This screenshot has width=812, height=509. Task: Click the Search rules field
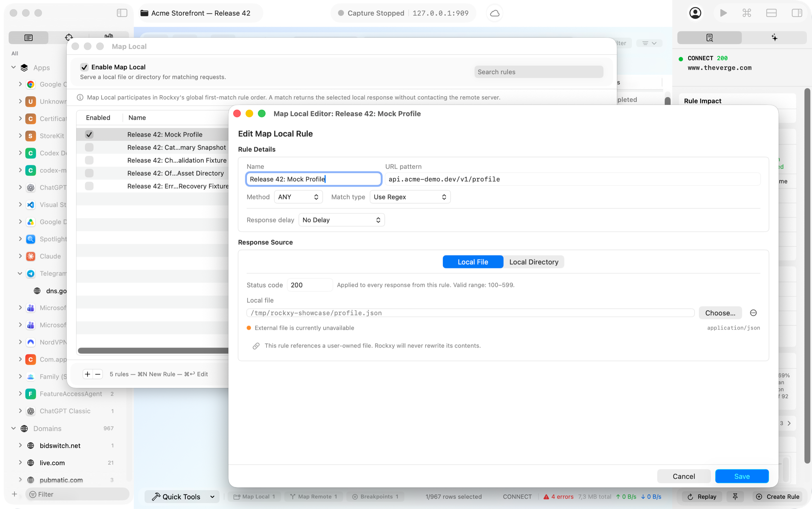pyautogui.click(x=538, y=72)
